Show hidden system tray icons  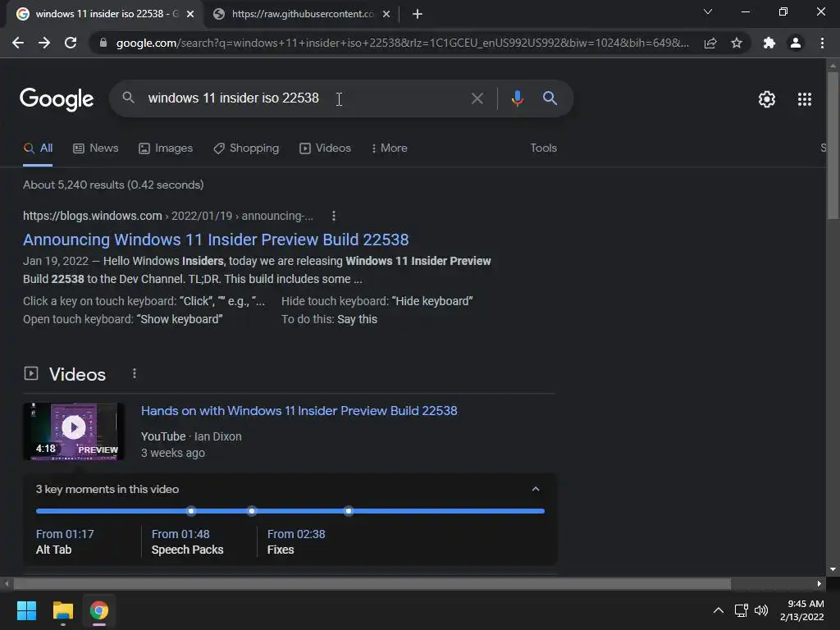point(719,610)
